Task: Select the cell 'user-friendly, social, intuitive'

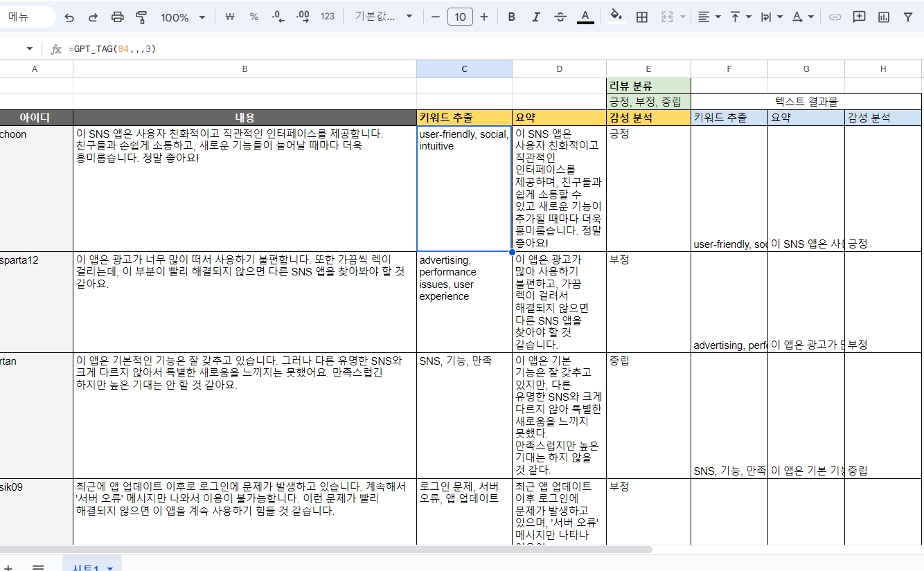Action: click(x=464, y=188)
